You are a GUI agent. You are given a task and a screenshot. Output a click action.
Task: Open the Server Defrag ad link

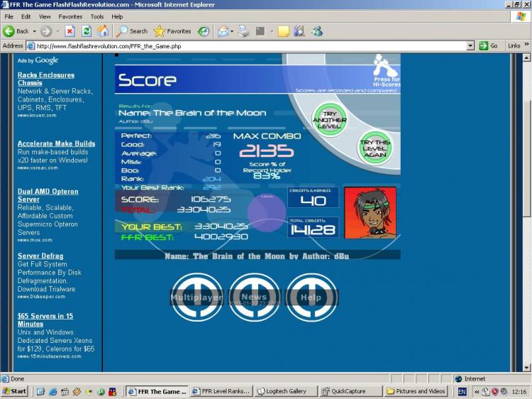[40, 256]
